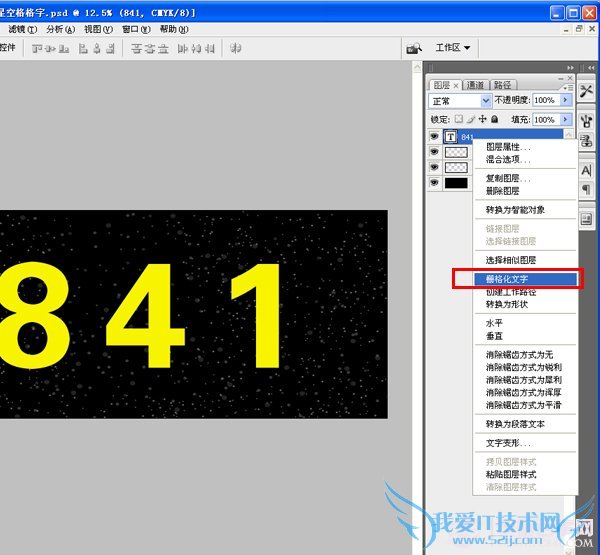Click the 不透明度 100% field
Screen dimensions: 600x555
pyautogui.click(x=546, y=100)
